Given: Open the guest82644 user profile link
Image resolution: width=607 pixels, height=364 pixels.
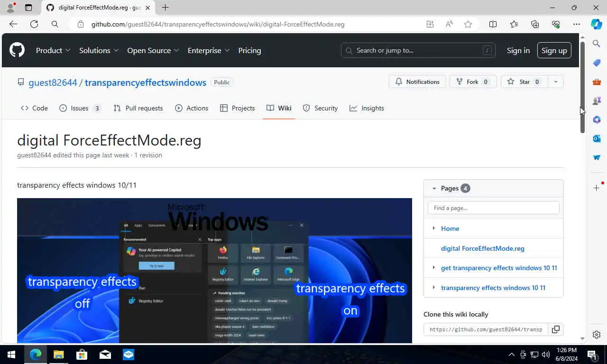Looking at the screenshot, I should [x=53, y=82].
